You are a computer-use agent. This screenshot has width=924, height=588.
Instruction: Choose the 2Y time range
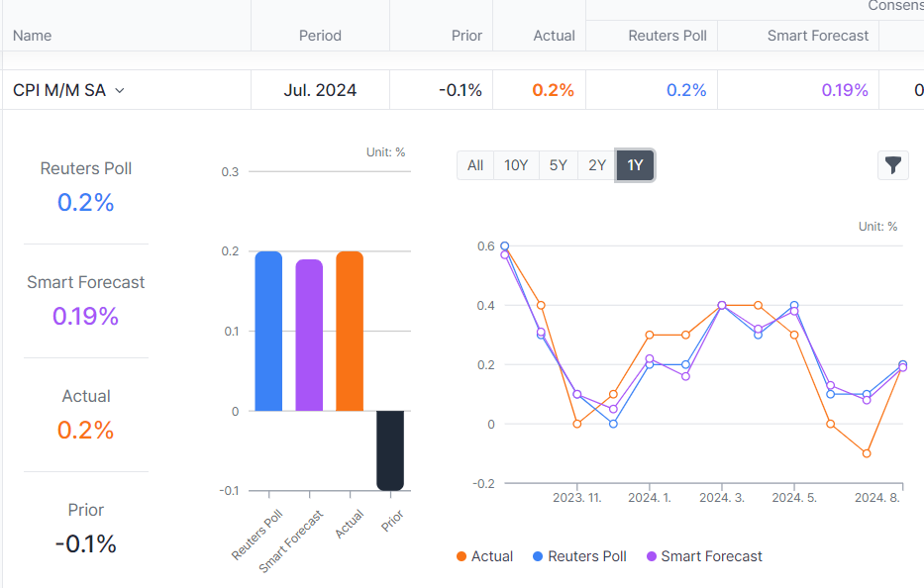(597, 165)
